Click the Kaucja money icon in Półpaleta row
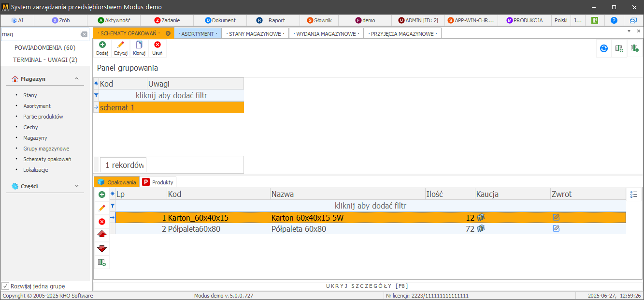Viewport: 644px width, 300px height. 481,228
